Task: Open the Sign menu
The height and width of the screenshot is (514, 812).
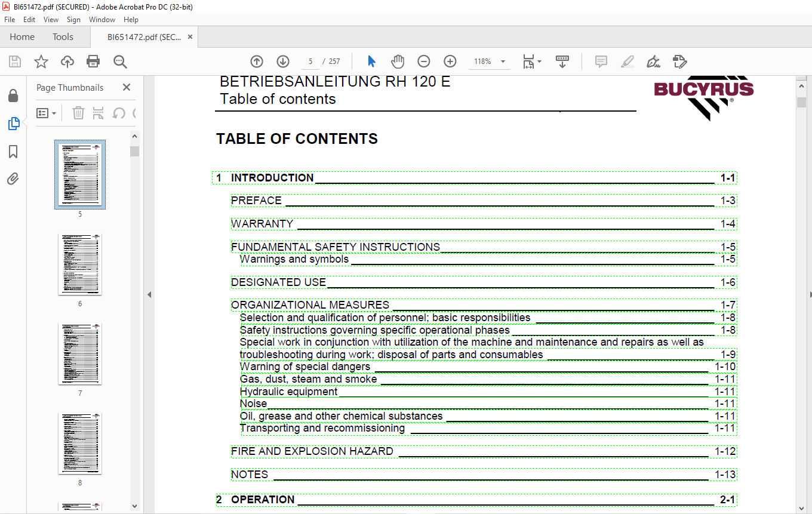Action: coord(73,20)
